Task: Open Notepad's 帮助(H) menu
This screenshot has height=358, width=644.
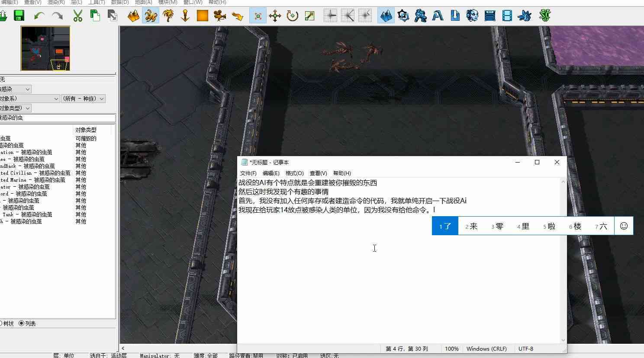Action: click(x=342, y=173)
